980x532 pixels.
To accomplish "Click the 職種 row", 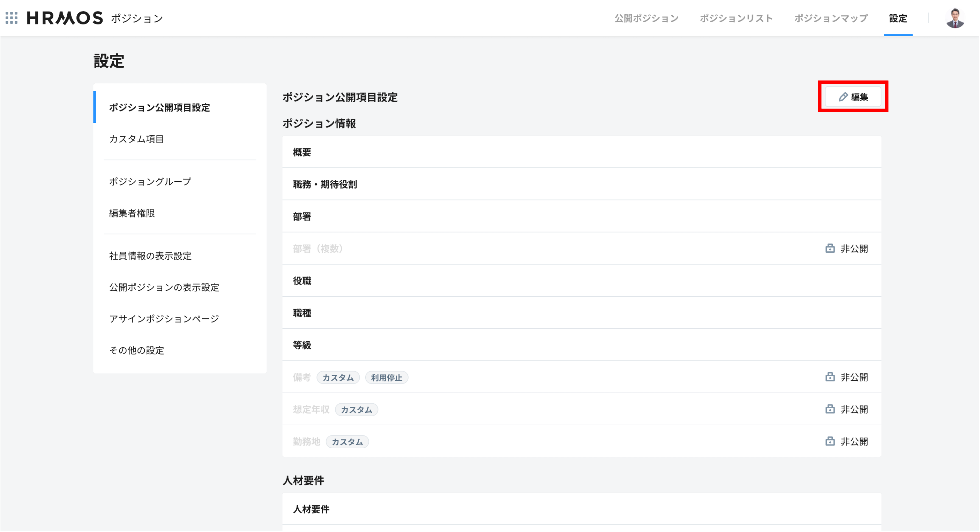I will point(582,313).
